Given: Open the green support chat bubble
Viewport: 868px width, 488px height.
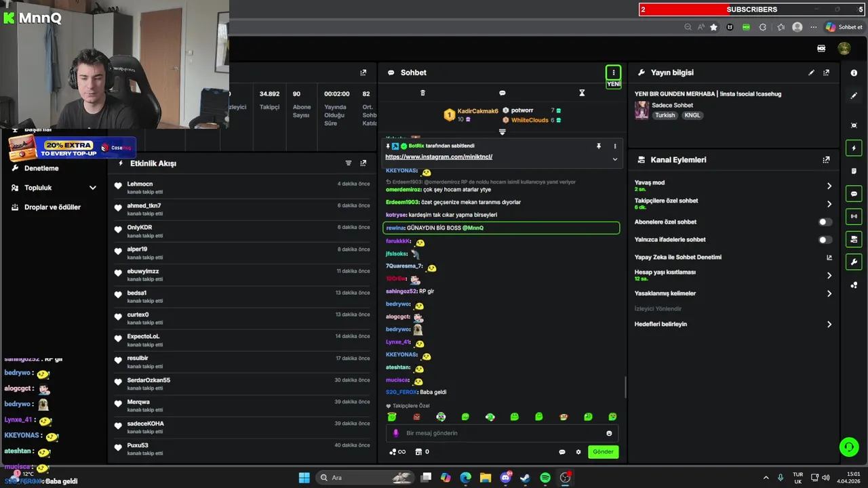Looking at the screenshot, I should click(849, 447).
